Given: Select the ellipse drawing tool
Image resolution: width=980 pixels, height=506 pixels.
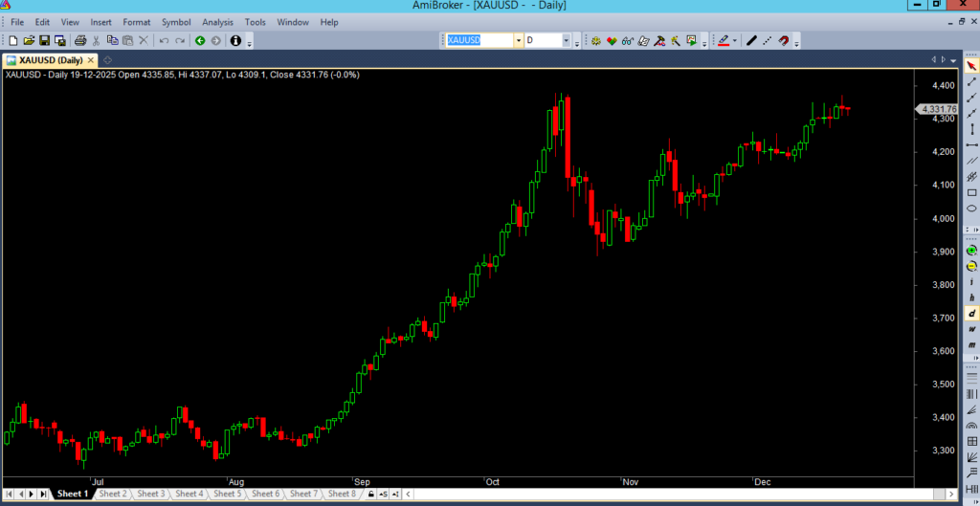Looking at the screenshot, I should coord(971,209).
